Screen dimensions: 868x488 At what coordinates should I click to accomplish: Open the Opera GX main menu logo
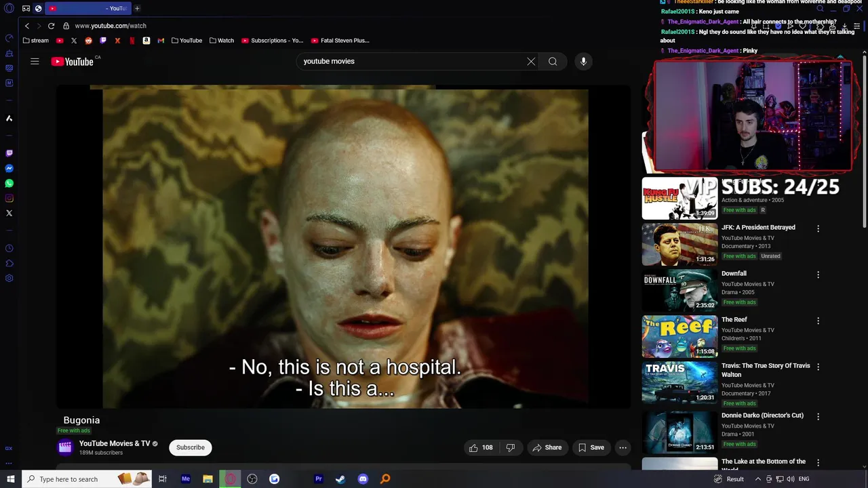[x=9, y=9]
